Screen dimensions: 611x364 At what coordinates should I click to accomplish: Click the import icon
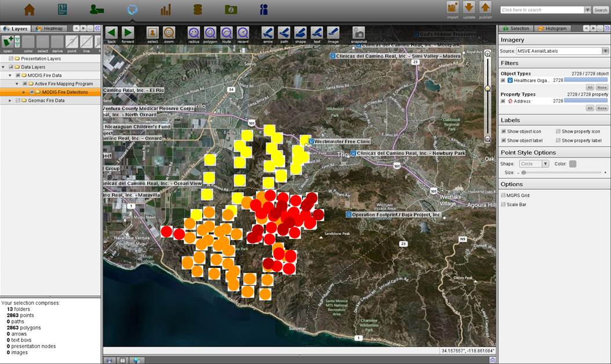tap(452, 8)
